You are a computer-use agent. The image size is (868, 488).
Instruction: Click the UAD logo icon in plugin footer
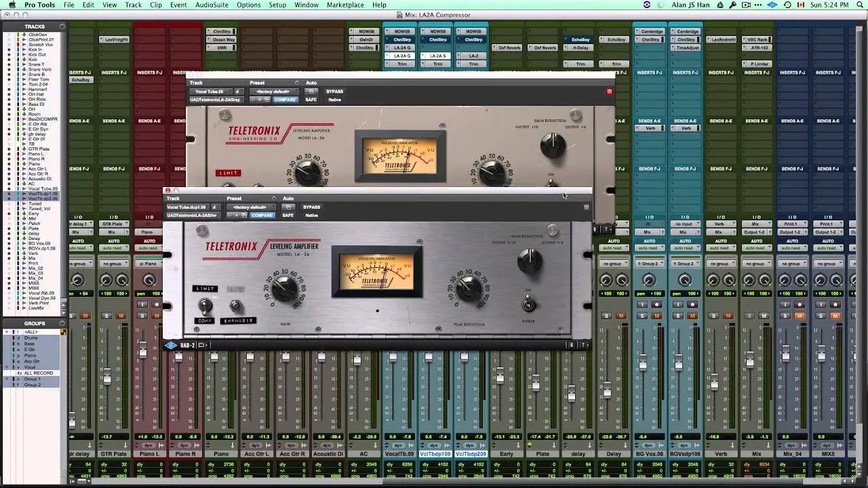pos(171,345)
